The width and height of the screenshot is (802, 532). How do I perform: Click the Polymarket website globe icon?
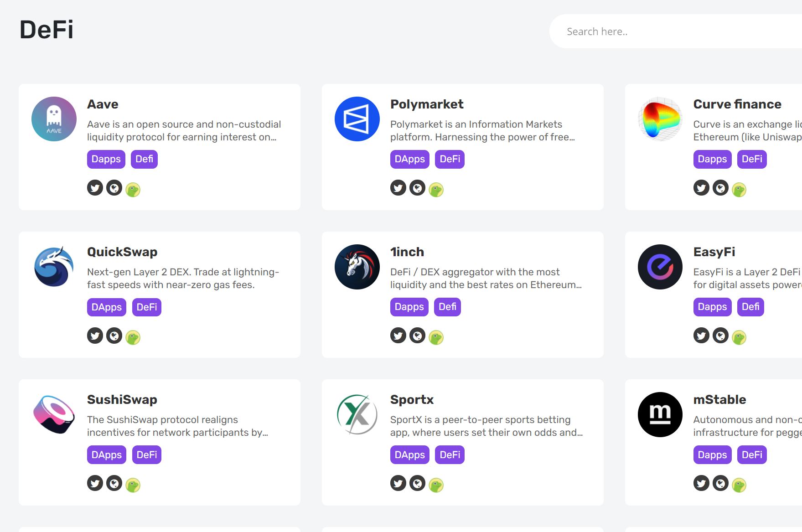[417, 188]
